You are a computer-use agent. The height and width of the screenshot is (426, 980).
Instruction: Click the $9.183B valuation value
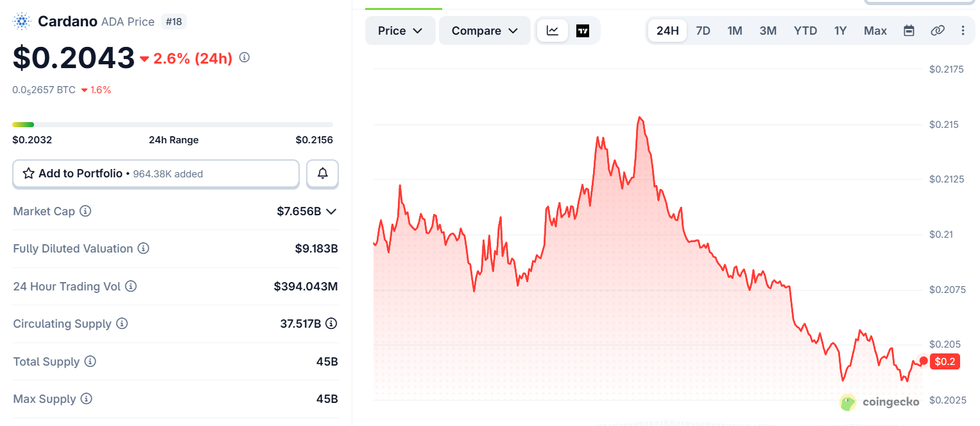(316, 248)
